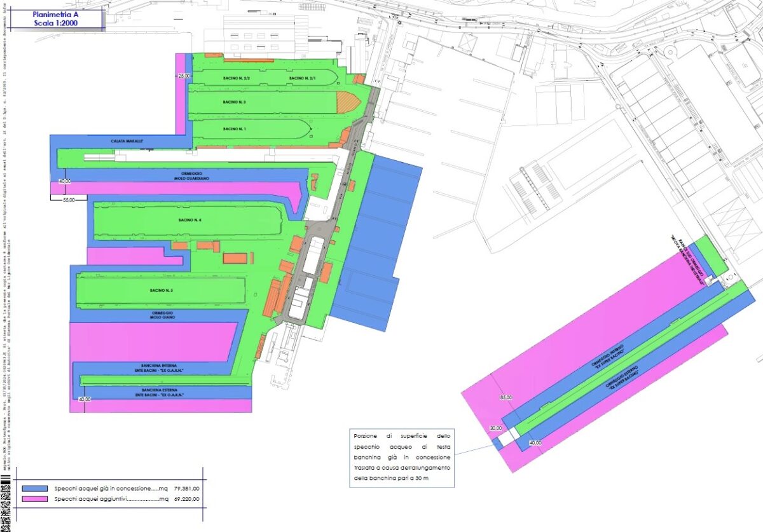Select the 'BACINO N. 2/1' label
763x532 pixels.
click(x=303, y=78)
